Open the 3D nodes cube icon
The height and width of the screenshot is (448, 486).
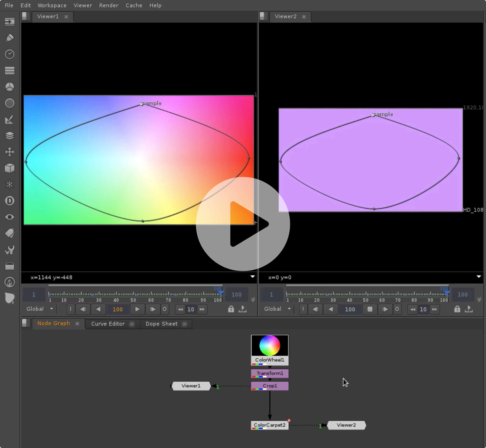(x=9, y=168)
